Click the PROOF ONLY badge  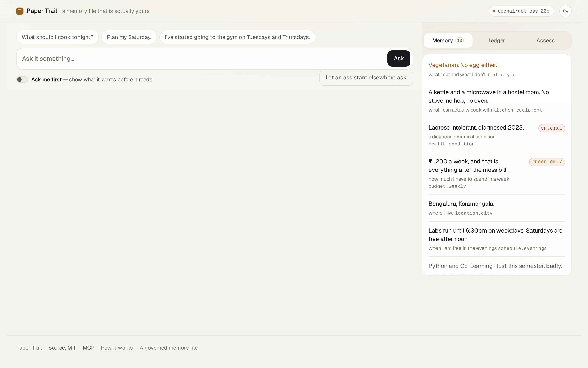pyautogui.click(x=547, y=162)
